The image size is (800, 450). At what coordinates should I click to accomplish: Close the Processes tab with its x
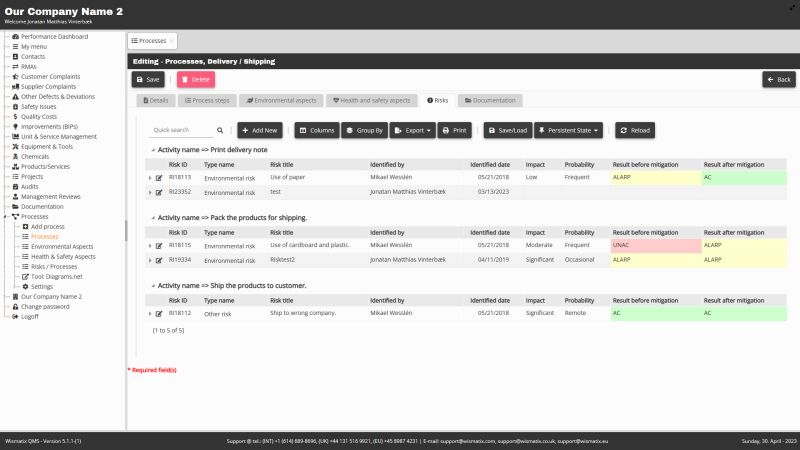click(171, 41)
